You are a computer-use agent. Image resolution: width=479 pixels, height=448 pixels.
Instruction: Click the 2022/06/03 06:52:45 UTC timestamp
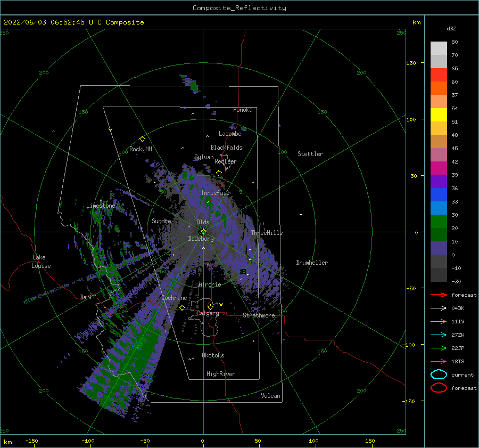pos(44,22)
